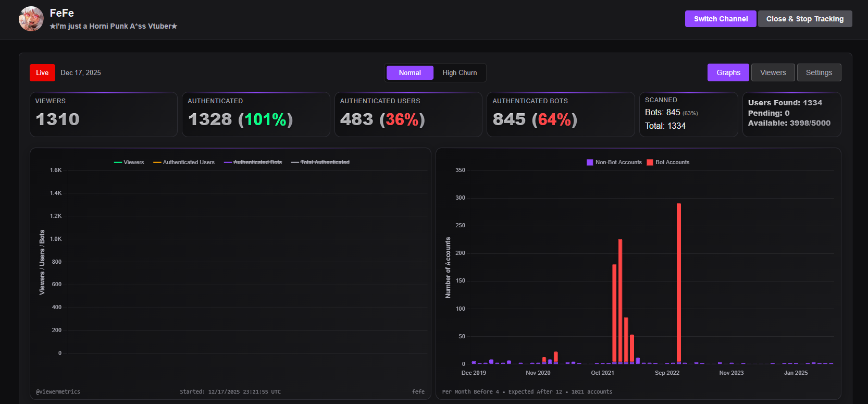Image resolution: width=868 pixels, height=404 pixels.
Task: Click the Viewers count card
Action: pos(104,115)
